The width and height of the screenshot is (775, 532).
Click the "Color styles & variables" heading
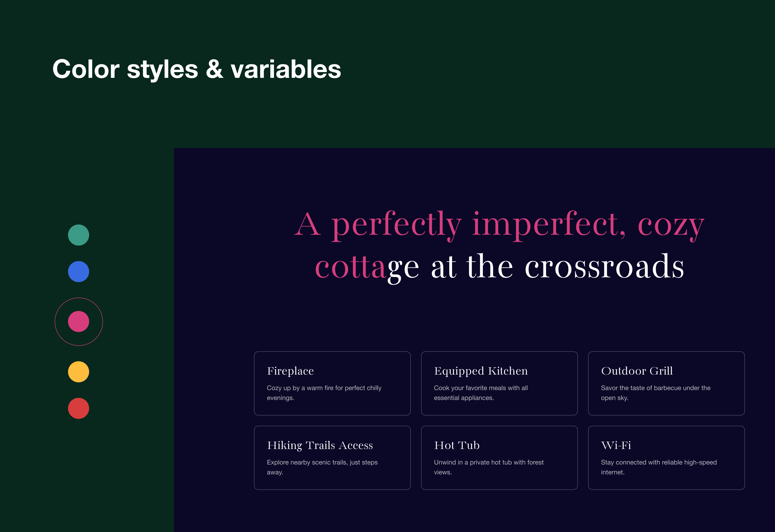(197, 69)
